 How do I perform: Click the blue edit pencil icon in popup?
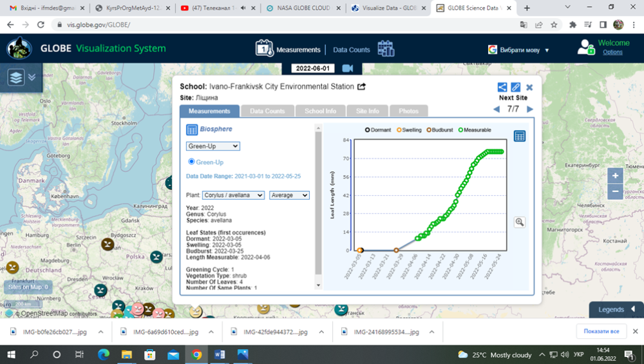(516, 87)
